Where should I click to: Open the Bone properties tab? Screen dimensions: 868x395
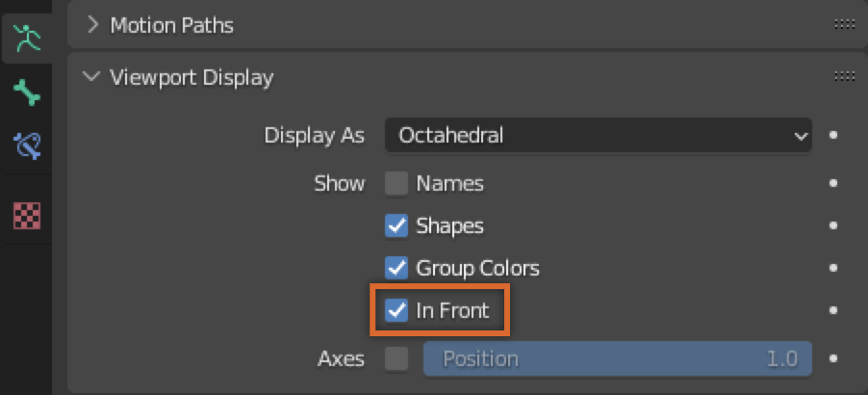29,93
